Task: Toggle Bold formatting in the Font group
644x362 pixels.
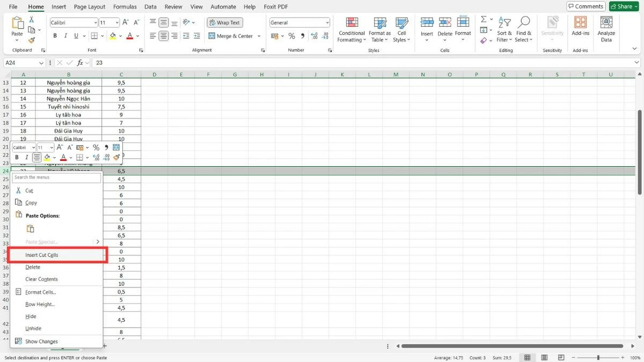Action: coord(55,35)
